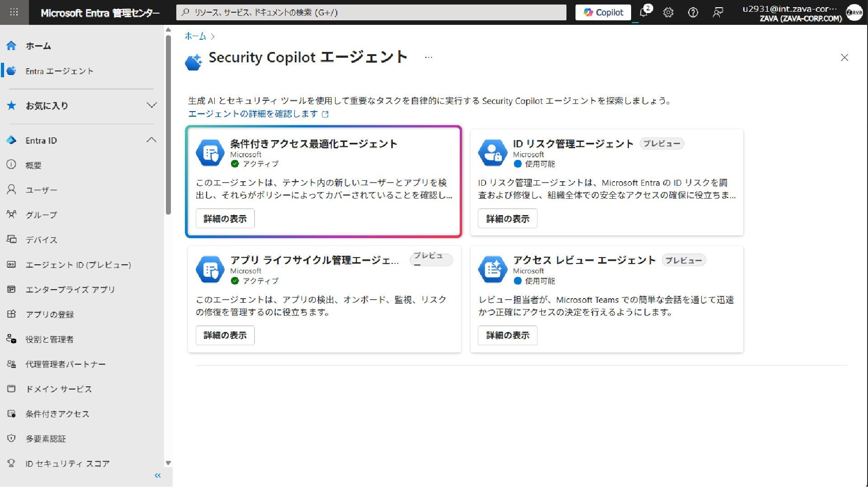Focus the resource search box

coord(371,13)
